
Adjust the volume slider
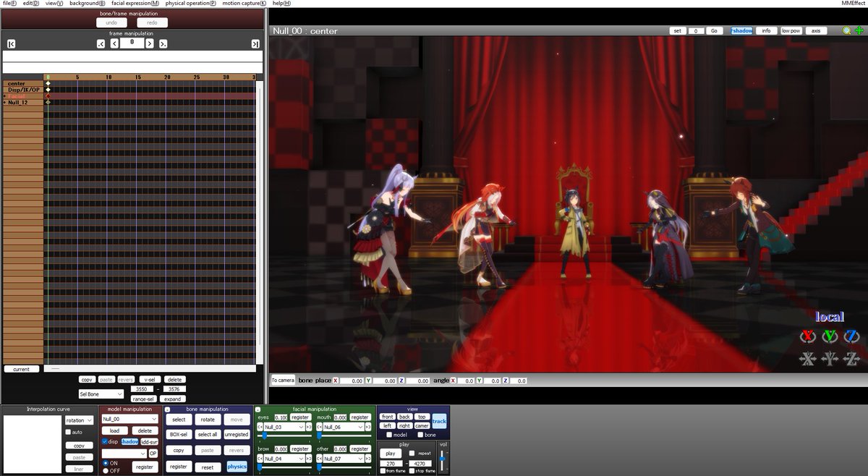pos(443,459)
